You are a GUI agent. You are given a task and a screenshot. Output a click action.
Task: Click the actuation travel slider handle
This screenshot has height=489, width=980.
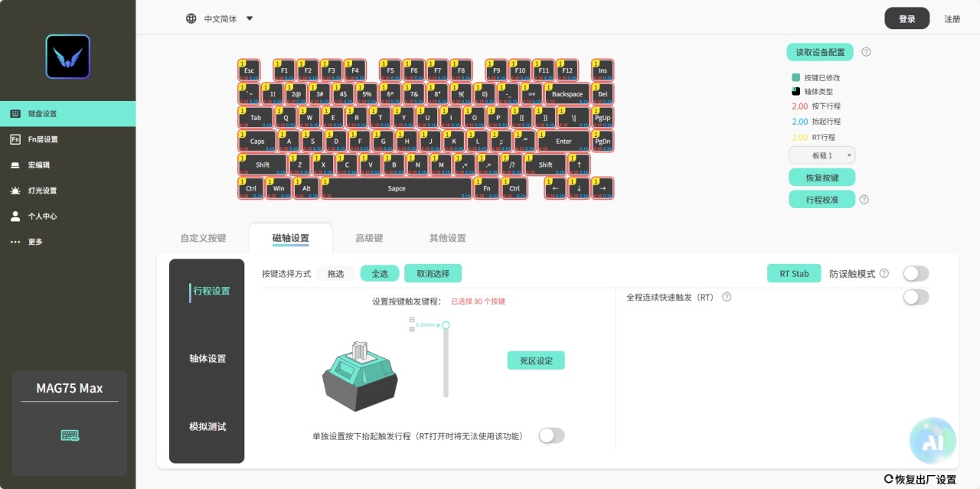click(x=446, y=325)
